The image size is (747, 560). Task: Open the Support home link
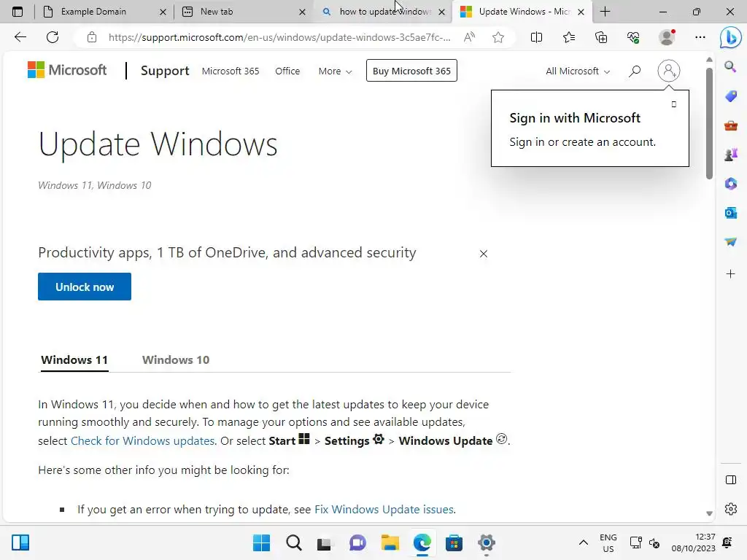(165, 71)
